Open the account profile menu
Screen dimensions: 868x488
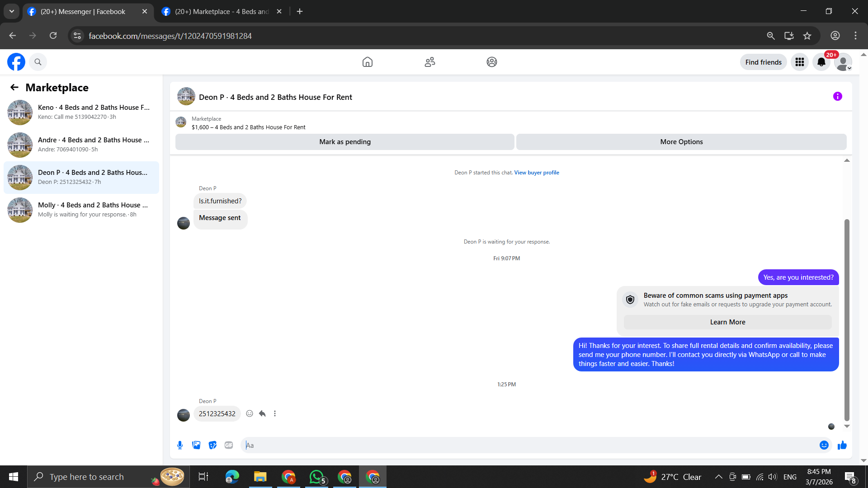click(843, 62)
